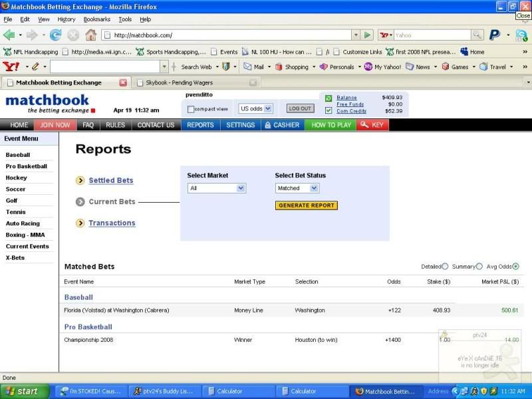Expand the US odds format dropdown
Image resolution: width=532 pixels, height=399 pixels.
pyautogui.click(x=255, y=108)
